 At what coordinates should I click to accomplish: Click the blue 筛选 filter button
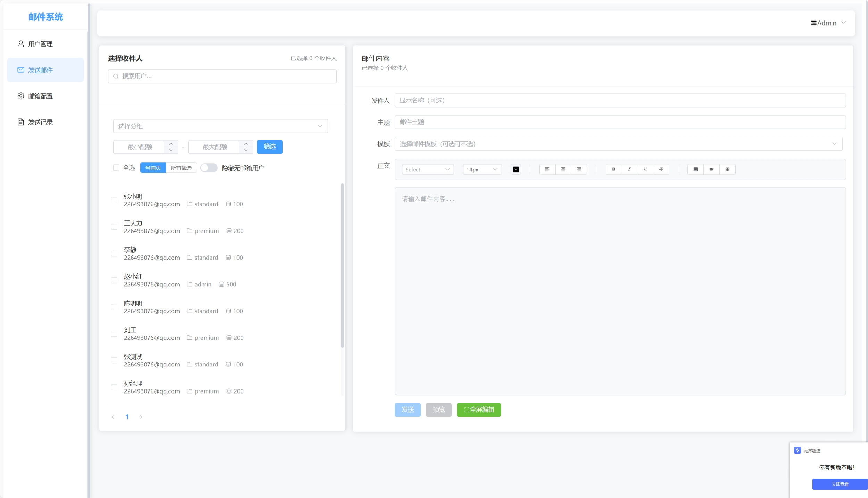click(x=270, y=146)
